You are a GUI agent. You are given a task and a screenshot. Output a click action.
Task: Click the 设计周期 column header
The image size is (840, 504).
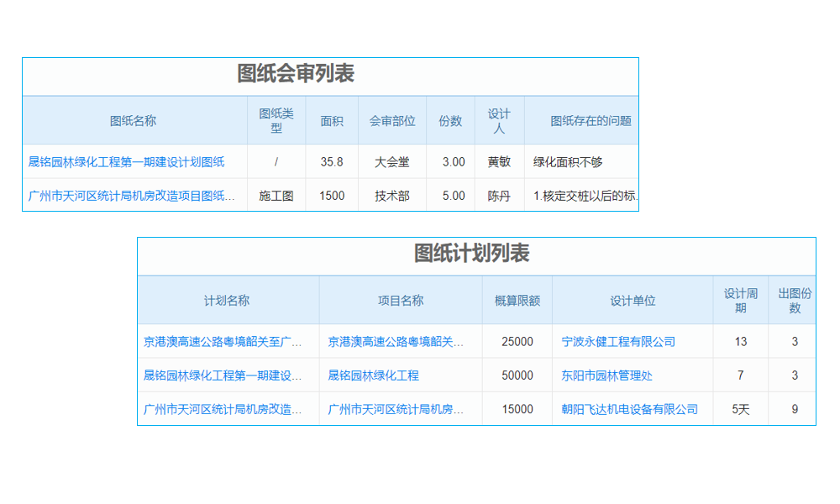pyautogui.click(x=741, y=299)
